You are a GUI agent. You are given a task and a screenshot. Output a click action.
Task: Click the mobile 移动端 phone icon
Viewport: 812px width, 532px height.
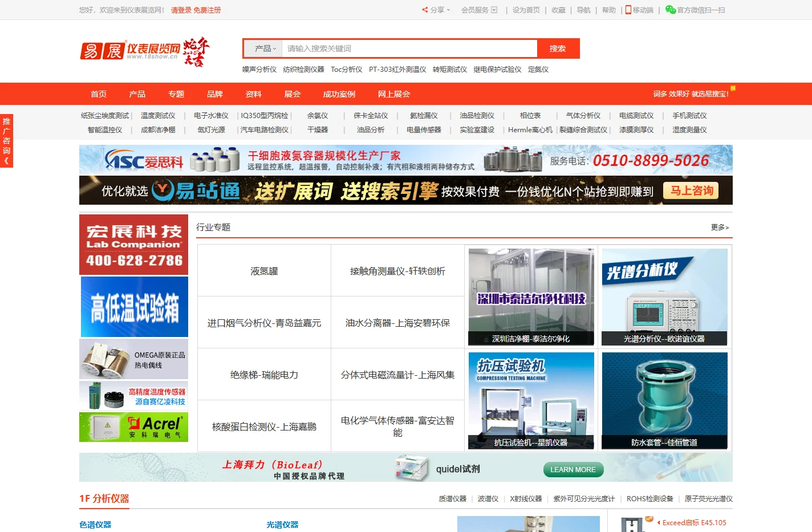(628, 10)
